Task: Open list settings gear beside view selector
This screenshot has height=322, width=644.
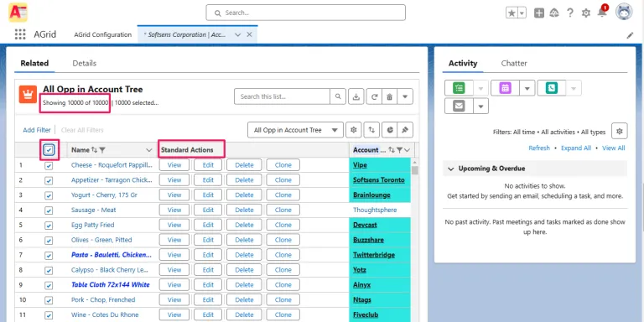Action: pos(353,130)
